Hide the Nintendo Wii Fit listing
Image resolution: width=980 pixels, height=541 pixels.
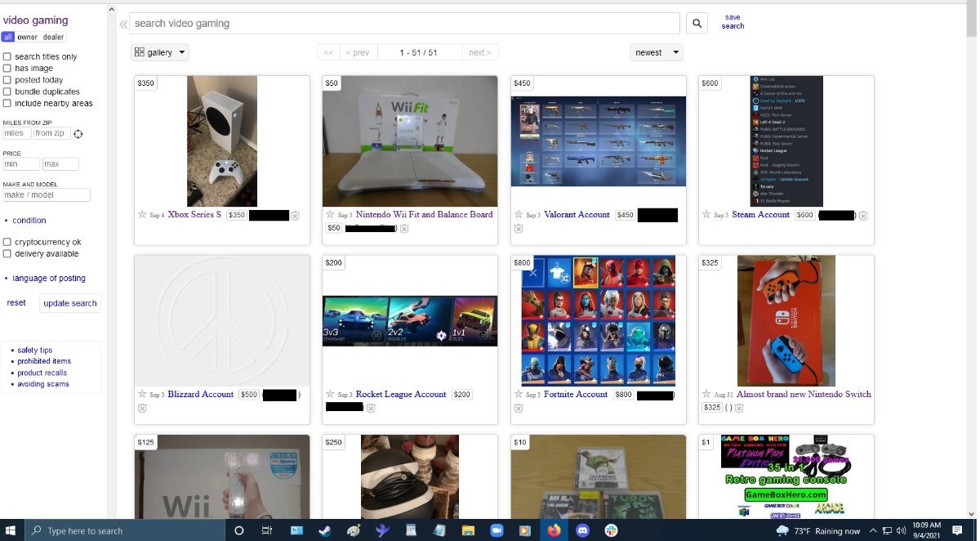[x=404, y=228]
